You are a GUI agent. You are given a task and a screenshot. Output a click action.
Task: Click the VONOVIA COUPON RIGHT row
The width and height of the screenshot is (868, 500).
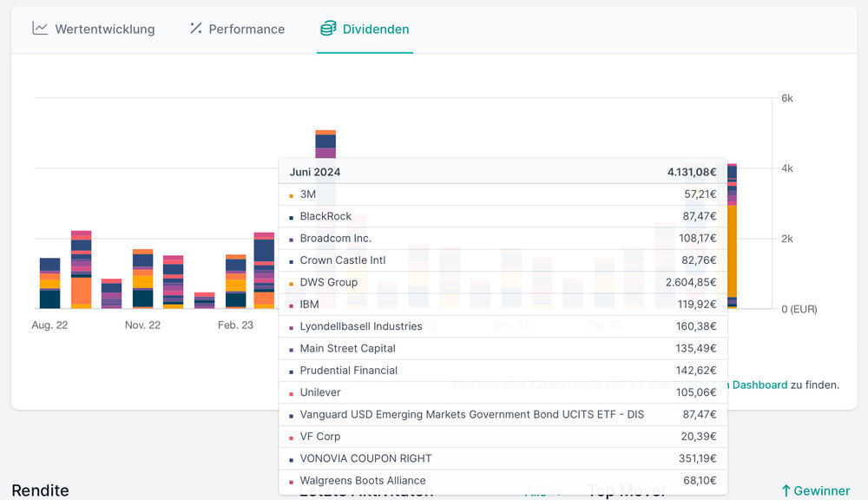365,458
